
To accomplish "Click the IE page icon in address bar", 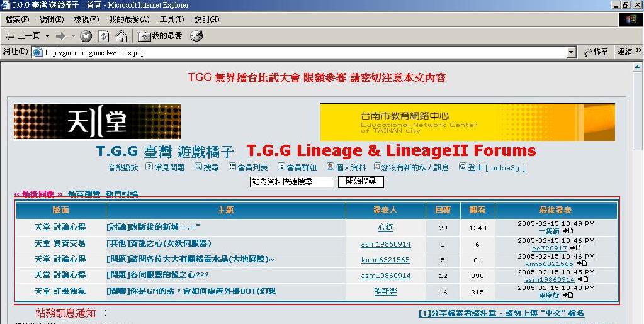I will point(38,53).
